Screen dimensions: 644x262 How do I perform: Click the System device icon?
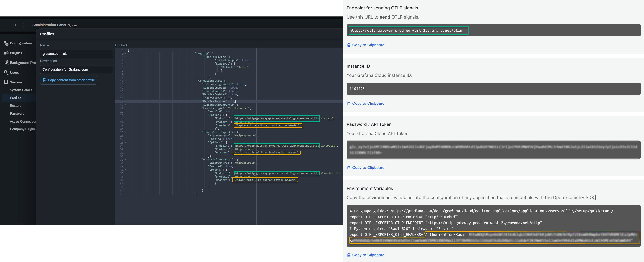pyautogui.click(x=6, y=82)
